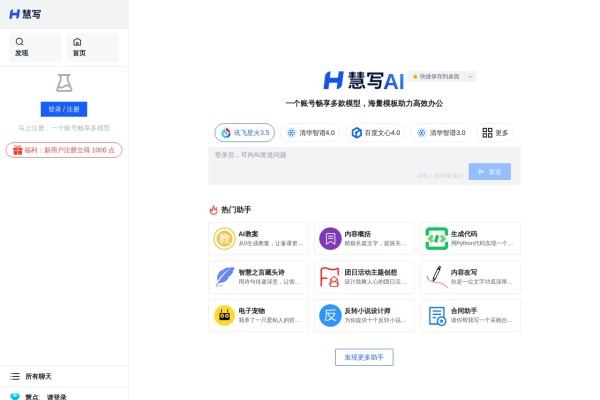Click the diamond 慧点 icon

pos(15,397)
